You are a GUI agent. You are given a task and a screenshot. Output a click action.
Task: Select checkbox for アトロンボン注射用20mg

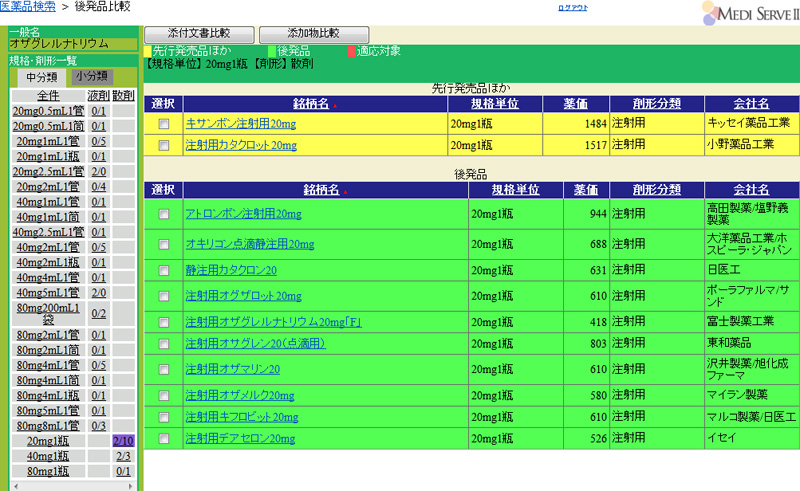coord(164,214)
